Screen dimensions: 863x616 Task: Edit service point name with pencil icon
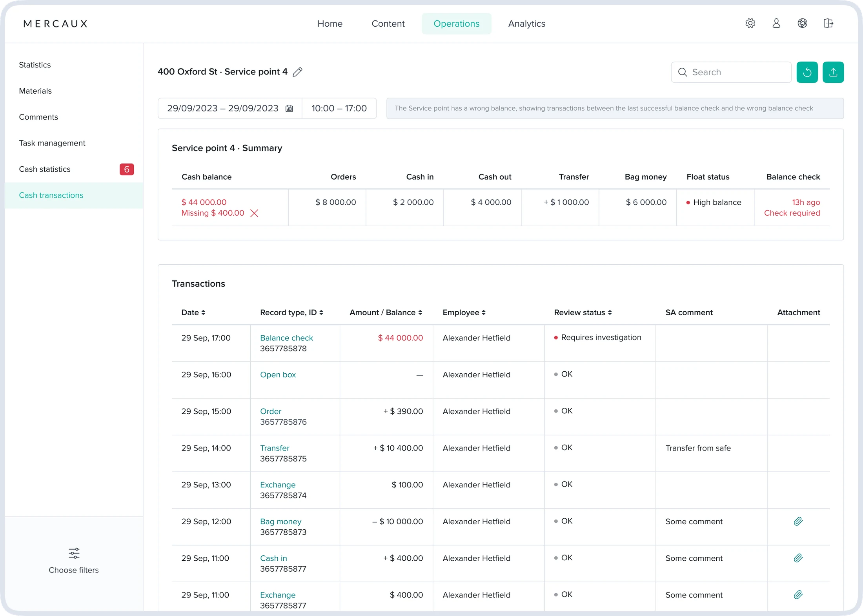pyautogui.click(x=297, y=72)
